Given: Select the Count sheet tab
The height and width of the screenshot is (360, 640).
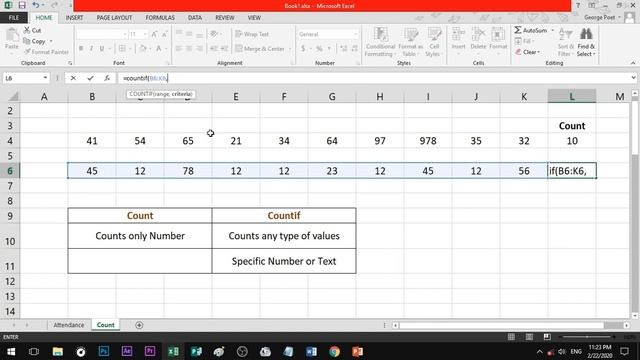Looking at the screenshot, I should pos(105,325).
